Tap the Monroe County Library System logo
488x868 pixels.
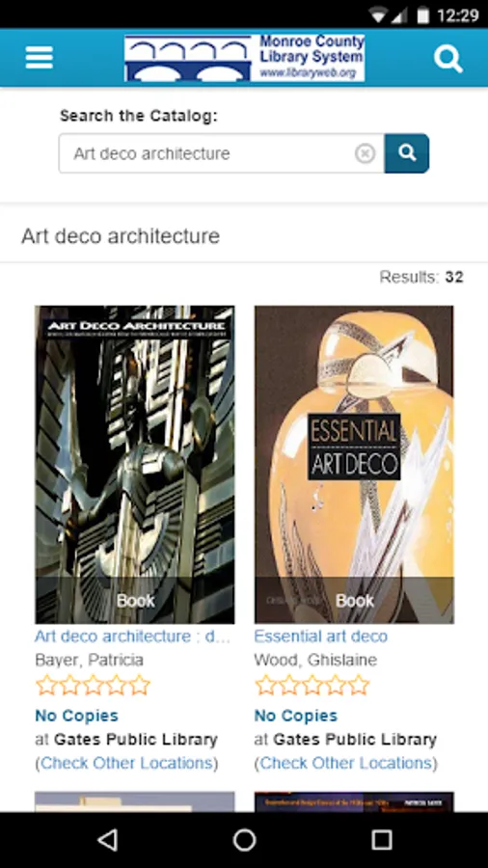[x=245, y=58]
